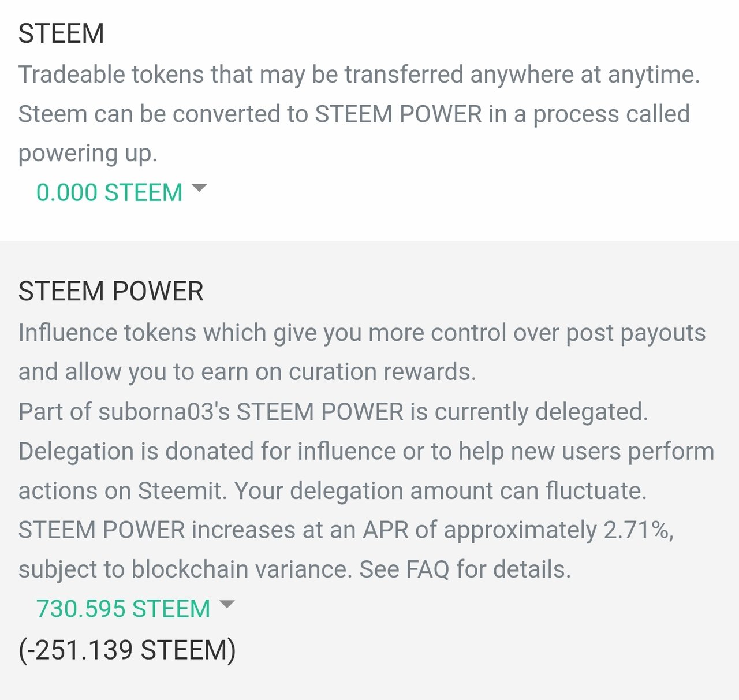Screen dimensions: 739x700
Task: Click the "Your delegation amount can fluctuate" sentence
Action: point(440,491)
